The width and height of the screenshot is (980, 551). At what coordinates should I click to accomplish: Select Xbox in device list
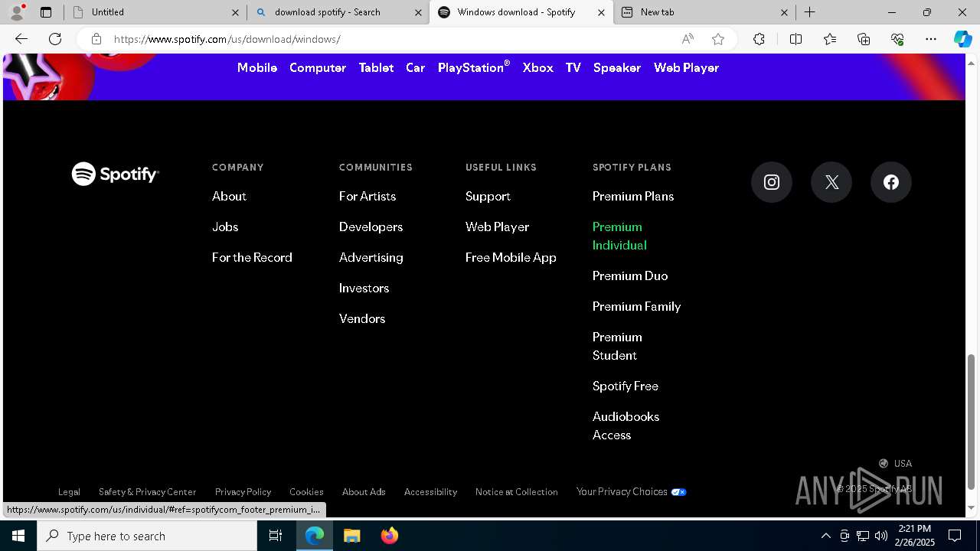tap(538, 67)
